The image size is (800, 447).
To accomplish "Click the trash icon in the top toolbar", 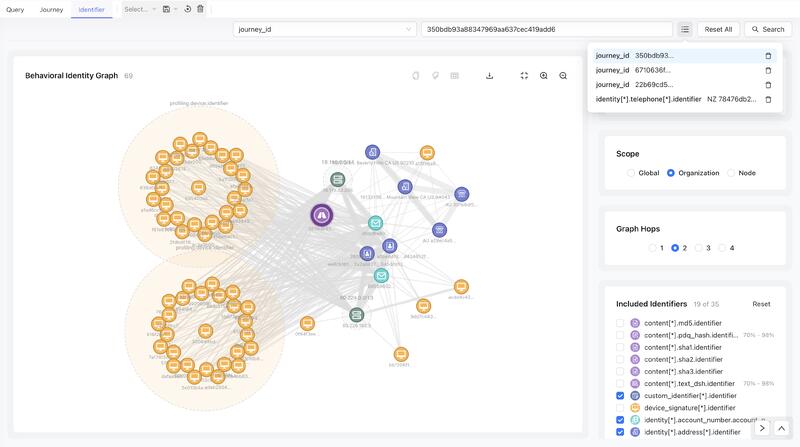I will tap(201, 9).
